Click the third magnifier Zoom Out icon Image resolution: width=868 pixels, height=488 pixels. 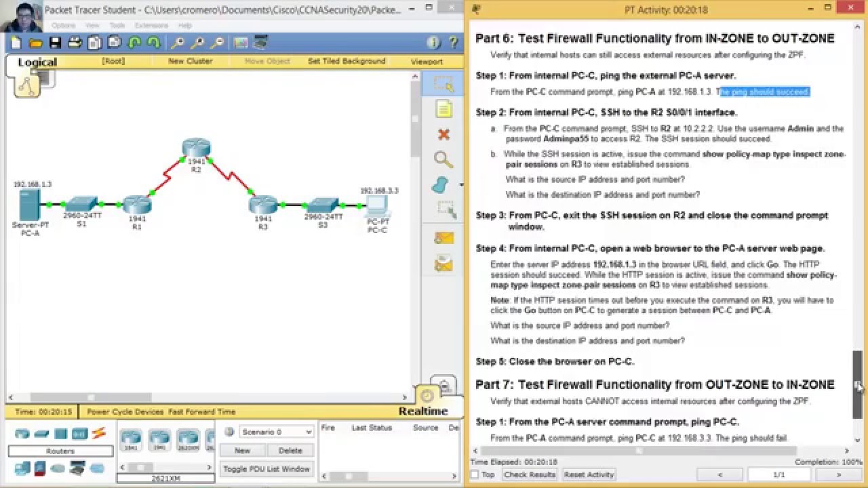[217, 43]
